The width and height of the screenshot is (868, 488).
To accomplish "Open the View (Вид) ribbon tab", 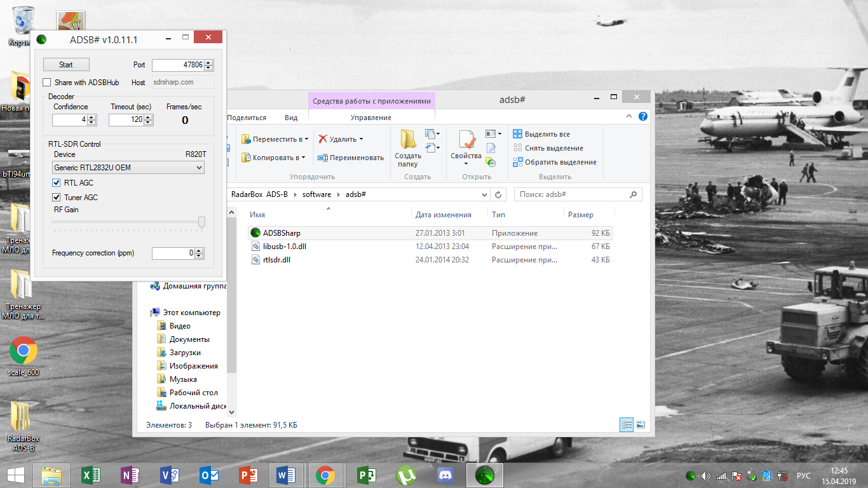I will tap(291, 118).
